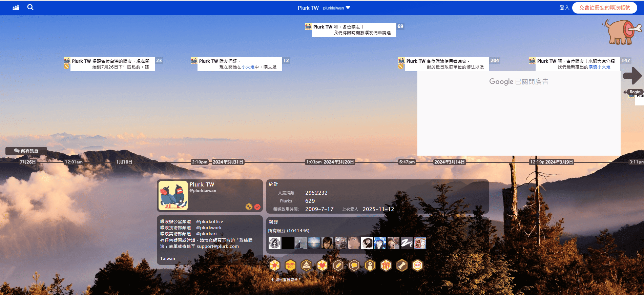Screen dimensions: 644x295
Task: Open the 噗浪小火堆 link
Action: (599, 67)
